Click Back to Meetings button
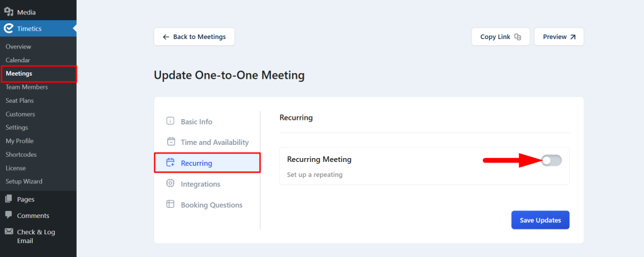The width and height of the screenshot is (644, 257). [194, 37]
